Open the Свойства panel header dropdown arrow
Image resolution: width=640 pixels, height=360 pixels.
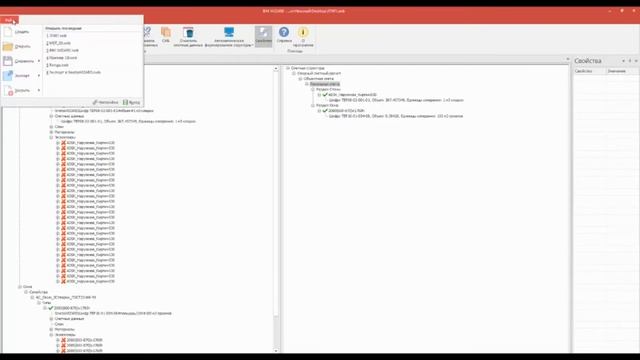pyautogui.click(x=623, y=61)
